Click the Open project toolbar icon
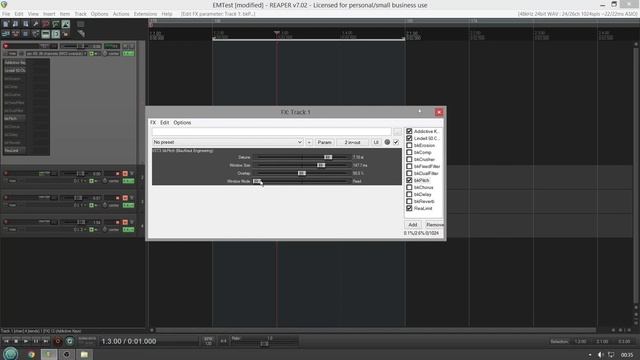Viewport: 640px width, 360px height. [16, 24]
